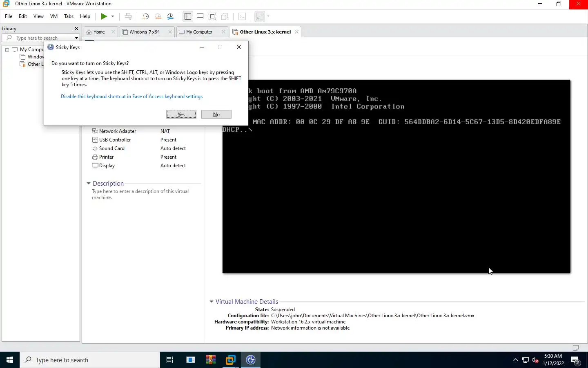Screen dimensions: 588x368
Task: Open the VMware Workstation taskbar icon
Action: (231, 360)
